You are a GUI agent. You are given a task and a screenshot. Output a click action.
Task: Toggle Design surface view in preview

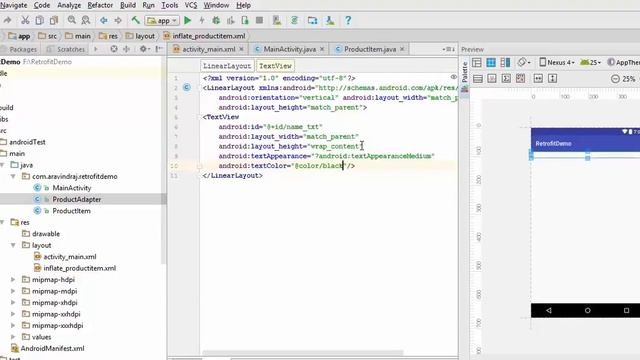[x=477, y=62]
